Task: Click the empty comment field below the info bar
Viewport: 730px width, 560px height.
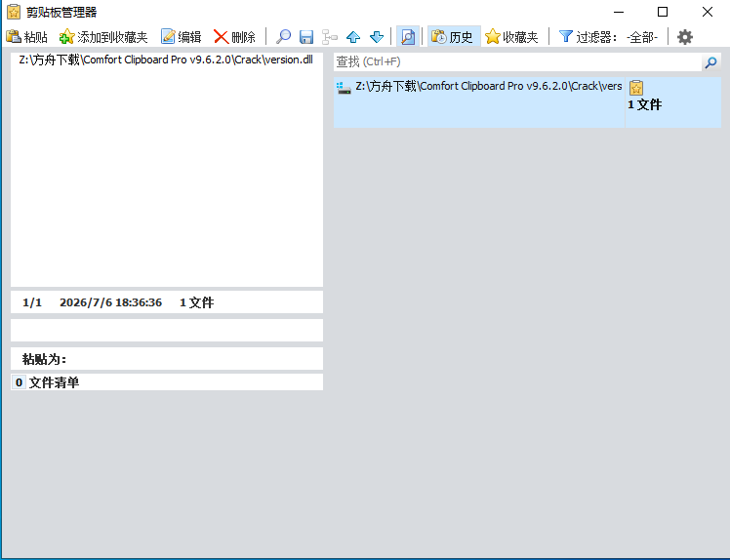Action: click(x=167, y=331)
